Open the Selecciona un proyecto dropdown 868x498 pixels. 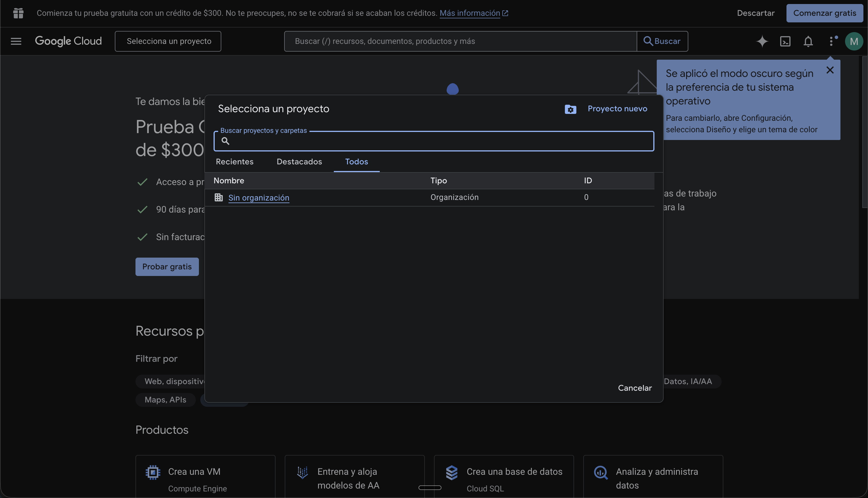pyautogui.click(x=168, y=41)
